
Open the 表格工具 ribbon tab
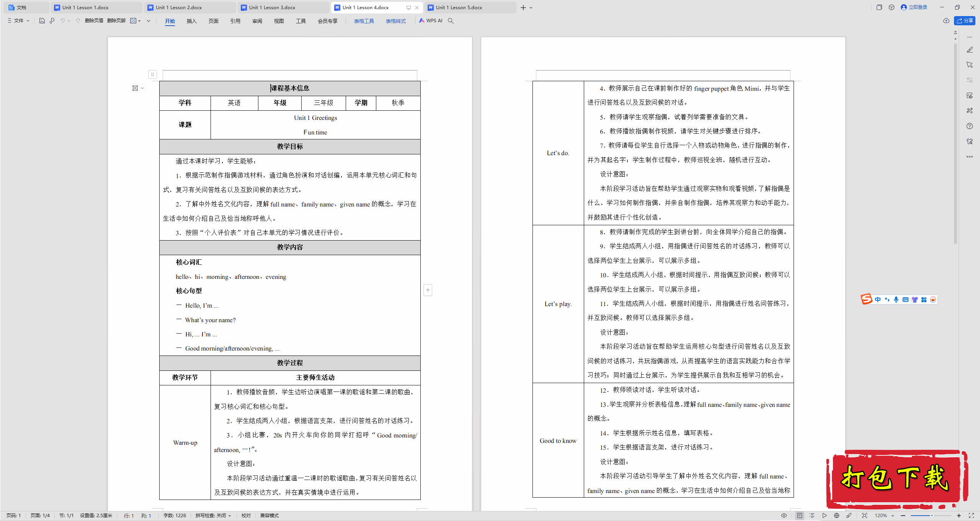[364, 21]
